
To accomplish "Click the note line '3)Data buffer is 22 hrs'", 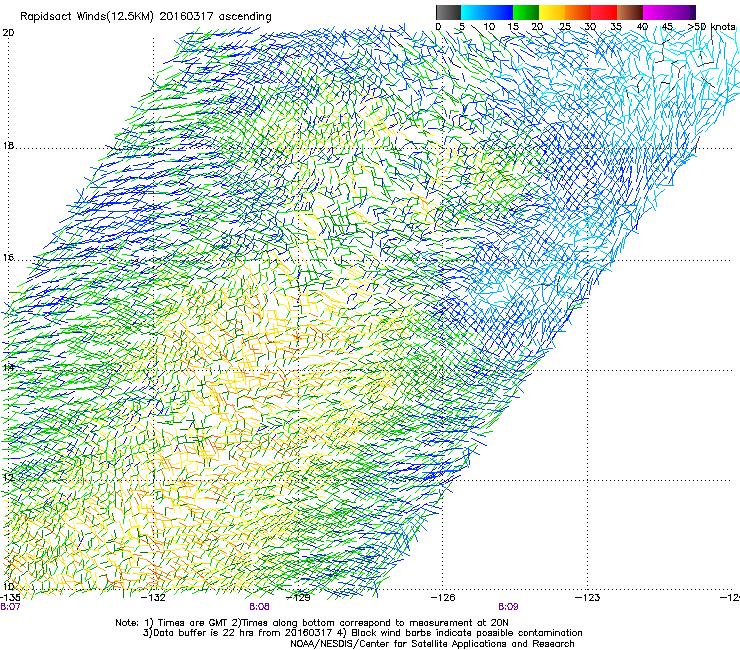I will (x=362, y=633).
